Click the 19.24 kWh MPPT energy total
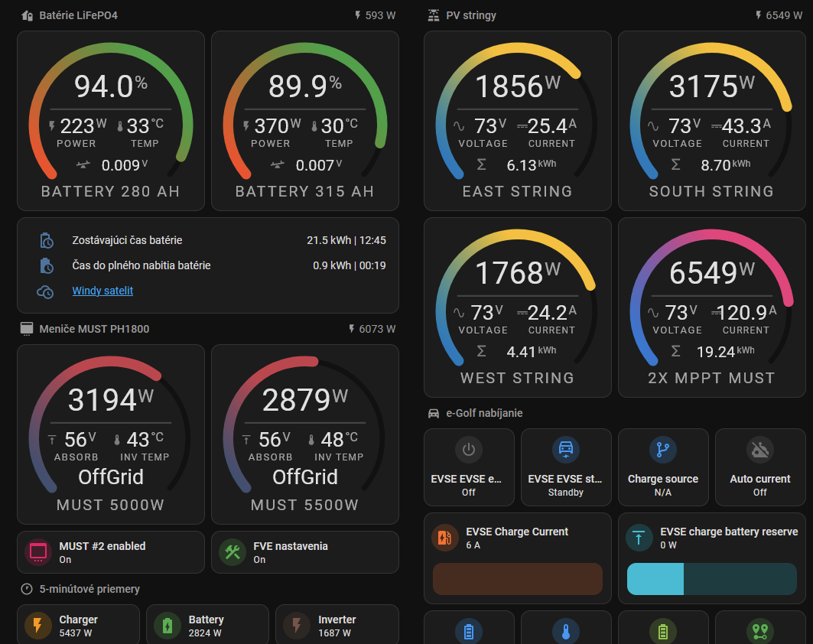The height and width of the screenshot is (644, 813). pyautogui.click(x=725, y=352)
